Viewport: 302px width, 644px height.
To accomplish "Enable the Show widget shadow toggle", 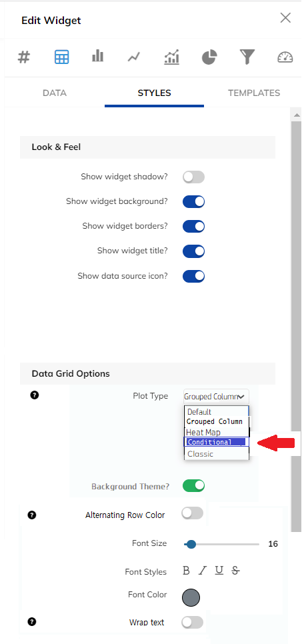I will (x=193, y=177).
